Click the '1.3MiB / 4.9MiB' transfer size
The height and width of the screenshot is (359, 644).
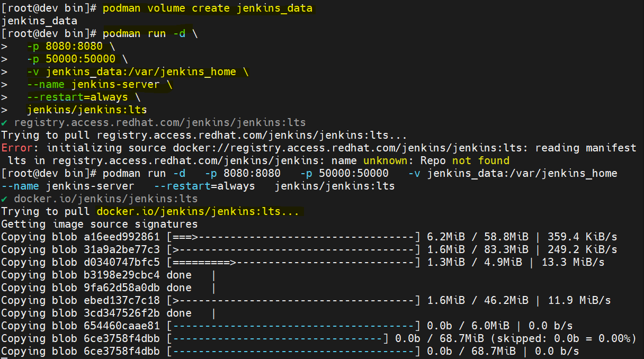pyautogui.click(x=474, y=262)
